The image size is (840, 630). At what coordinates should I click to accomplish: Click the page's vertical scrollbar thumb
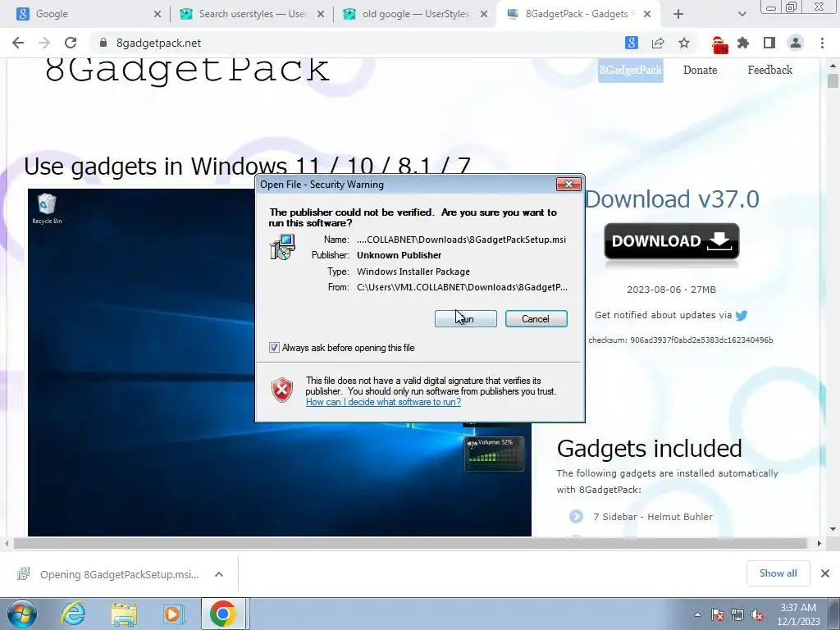click(x=833, y=81)
